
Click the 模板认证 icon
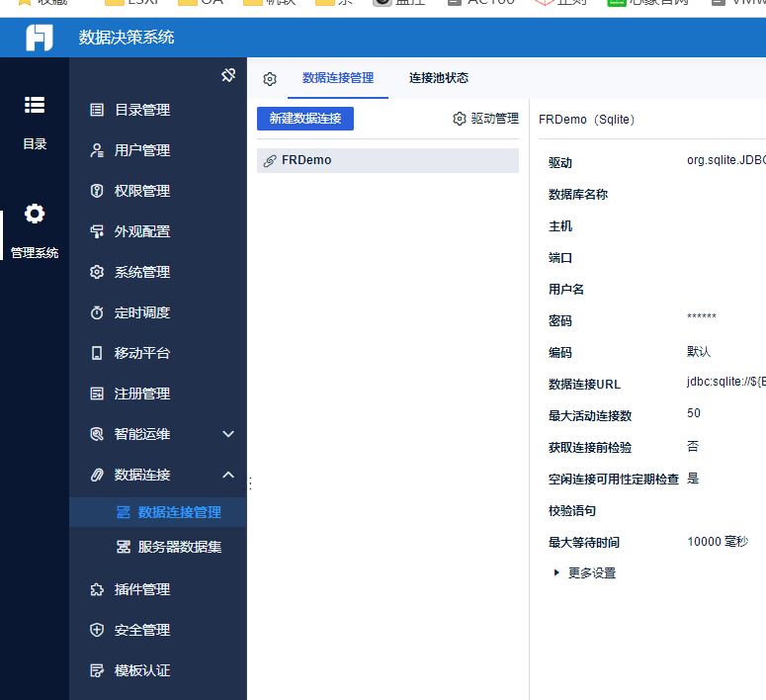tap(97, 670)
